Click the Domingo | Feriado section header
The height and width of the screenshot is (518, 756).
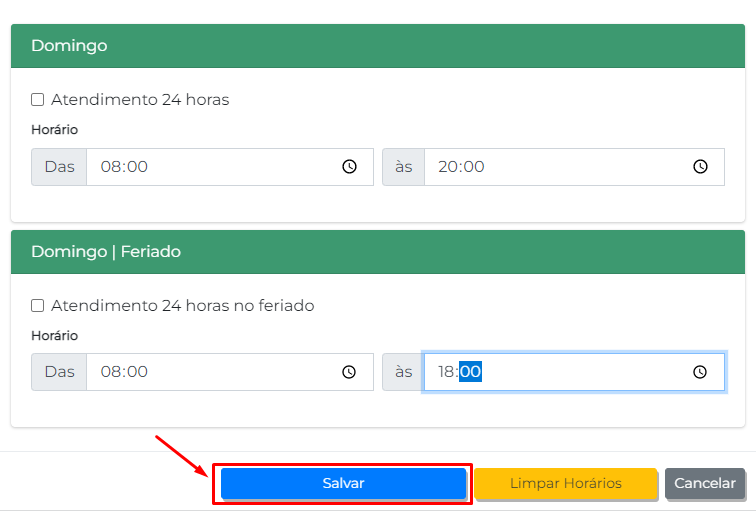[377, 252]
